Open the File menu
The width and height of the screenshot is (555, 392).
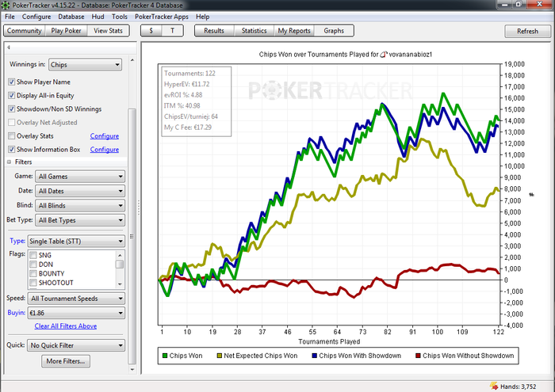point(10,17)
